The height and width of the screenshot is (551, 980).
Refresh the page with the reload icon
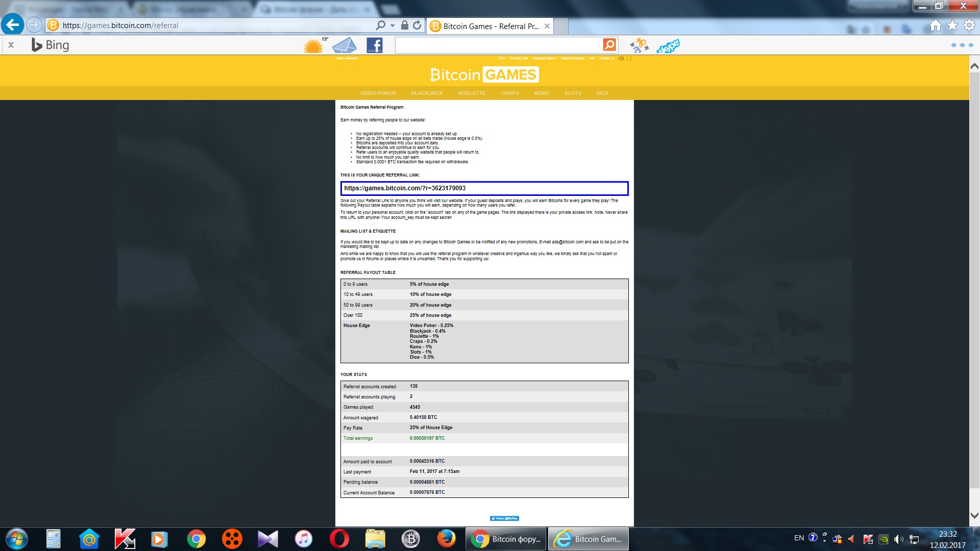(x=417, y=25)
